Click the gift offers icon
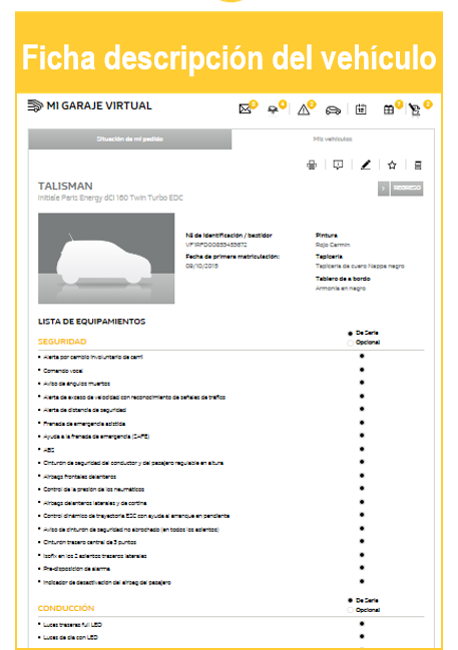 388,109
